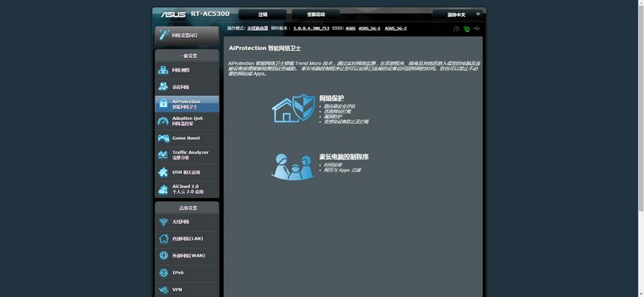644x297 pixels.
Task: Click the SSID link ASUS
Action: click(x=350, y=28)
